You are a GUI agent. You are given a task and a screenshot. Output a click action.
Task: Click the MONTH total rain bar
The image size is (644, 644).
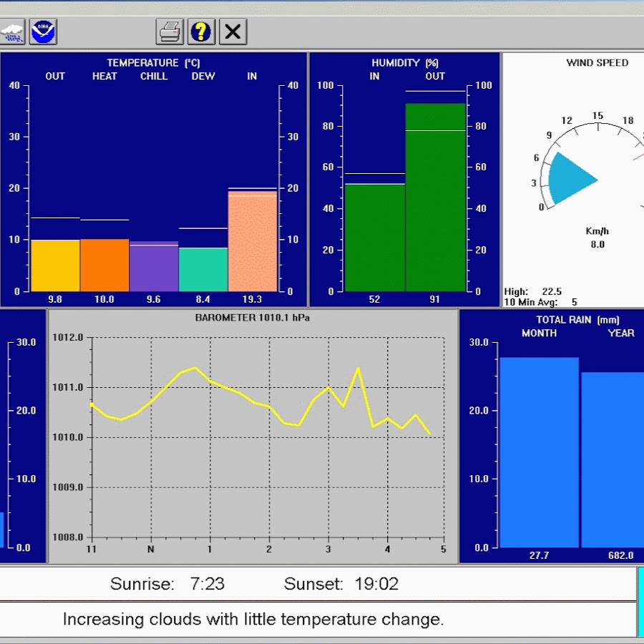click(539, 452)
